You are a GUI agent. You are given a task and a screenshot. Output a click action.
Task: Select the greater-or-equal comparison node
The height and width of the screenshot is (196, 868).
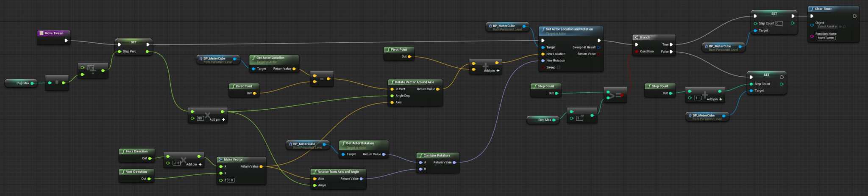615,95
